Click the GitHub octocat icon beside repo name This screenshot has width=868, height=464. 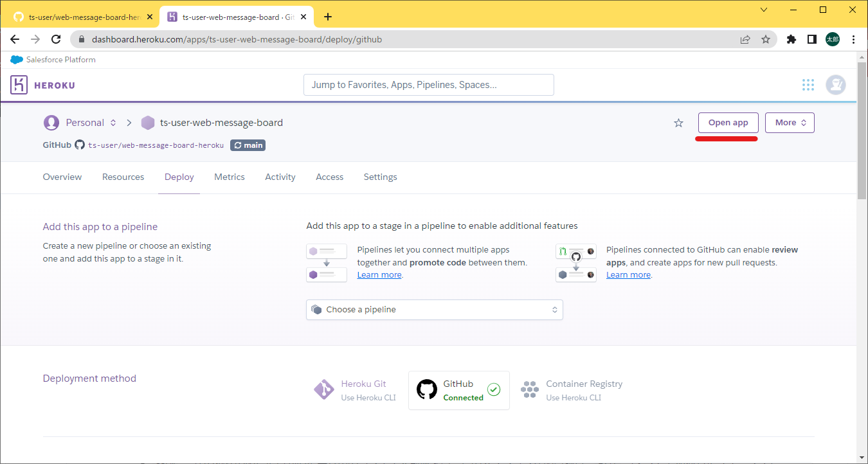click(80, 145)
